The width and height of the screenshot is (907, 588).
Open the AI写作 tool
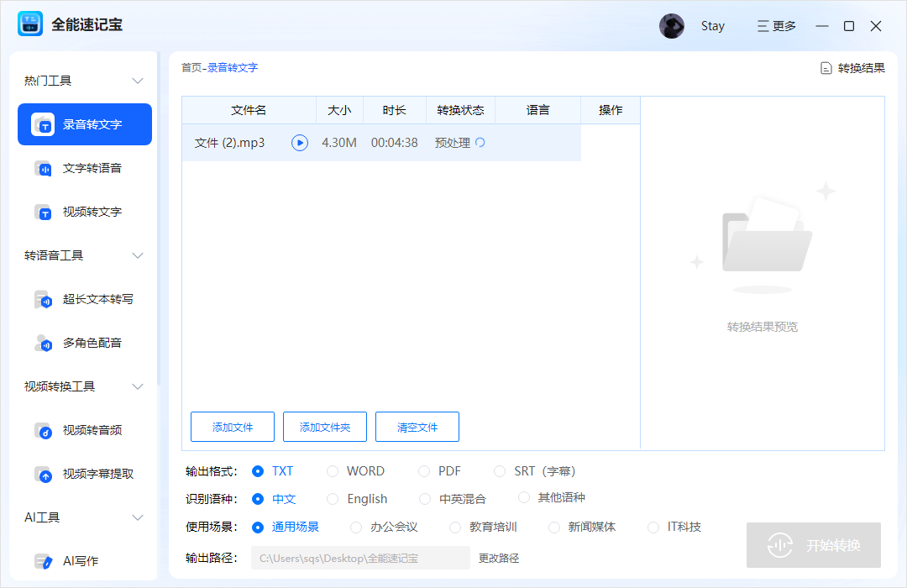84,560
